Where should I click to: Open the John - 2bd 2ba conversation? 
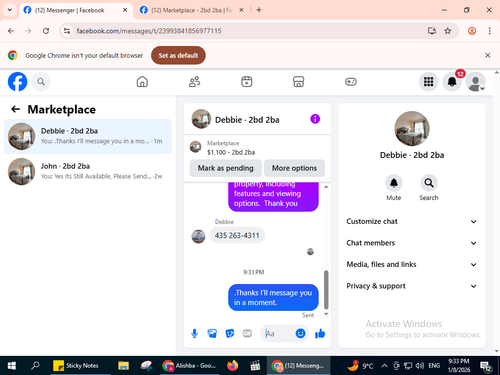[x=88, y=171]
